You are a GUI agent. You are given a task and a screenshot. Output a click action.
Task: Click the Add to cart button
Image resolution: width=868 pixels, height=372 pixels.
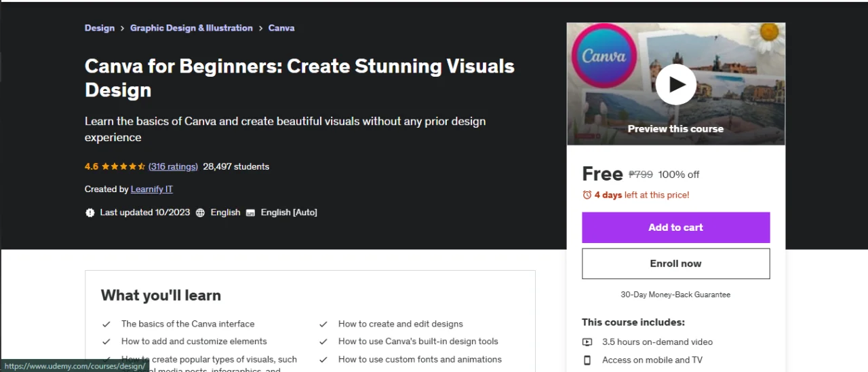(676, 227)
